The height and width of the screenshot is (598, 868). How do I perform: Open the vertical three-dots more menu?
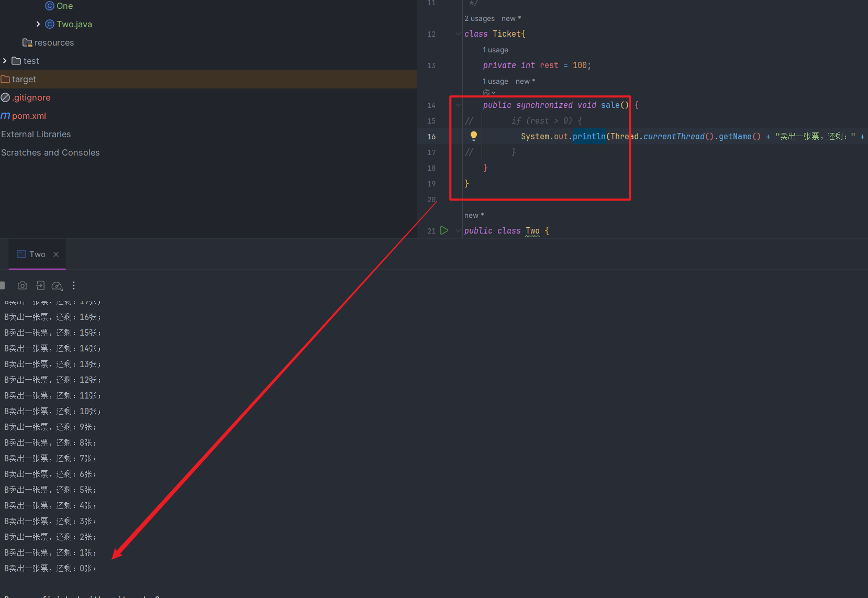[74, 285]
